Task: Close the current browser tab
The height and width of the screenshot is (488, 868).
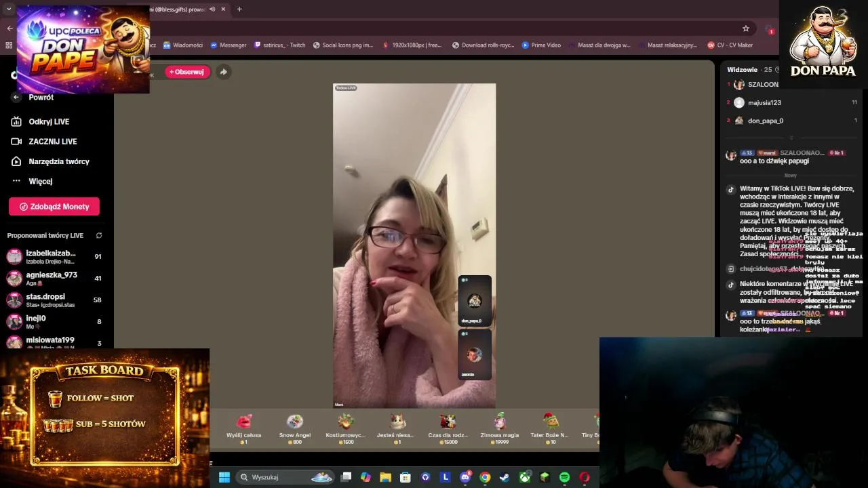Action: 223,9
